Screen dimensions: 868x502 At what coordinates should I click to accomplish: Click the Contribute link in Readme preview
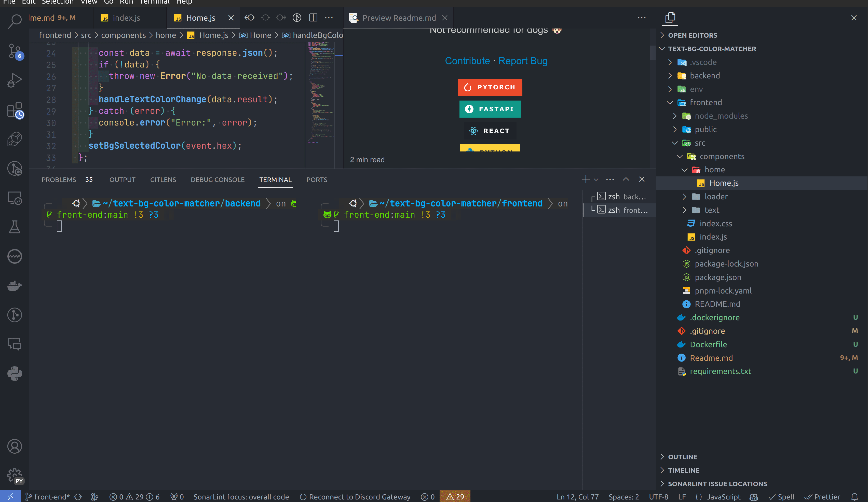(467, 61)
